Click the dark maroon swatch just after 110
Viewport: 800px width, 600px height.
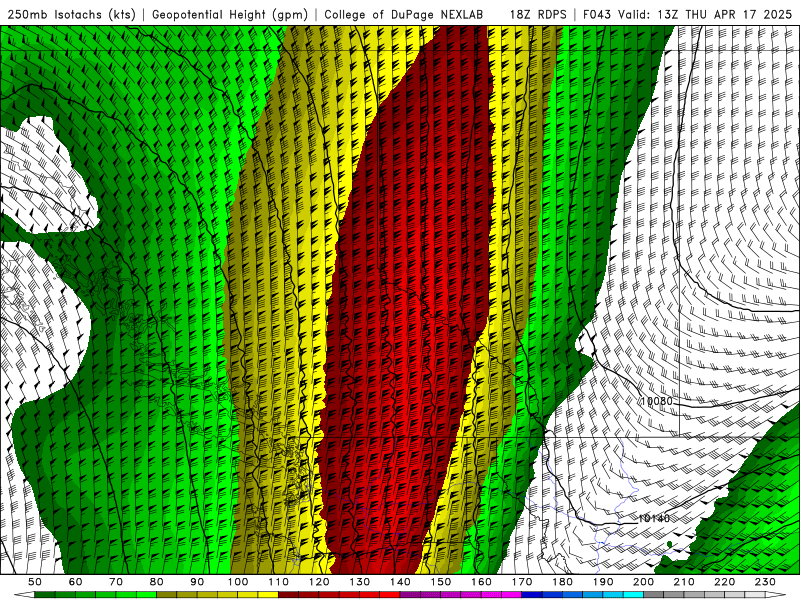[x=289, y=595]
